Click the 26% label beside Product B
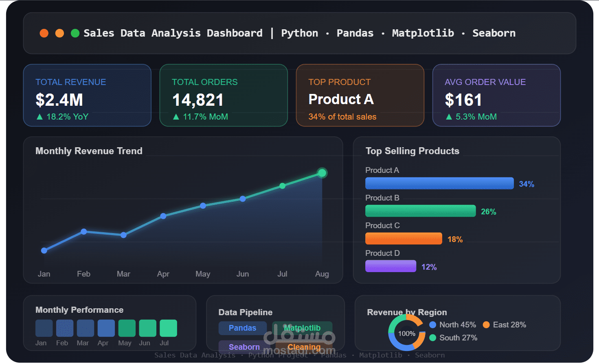This screenshot has height=364, width=599. click(489, 211)
